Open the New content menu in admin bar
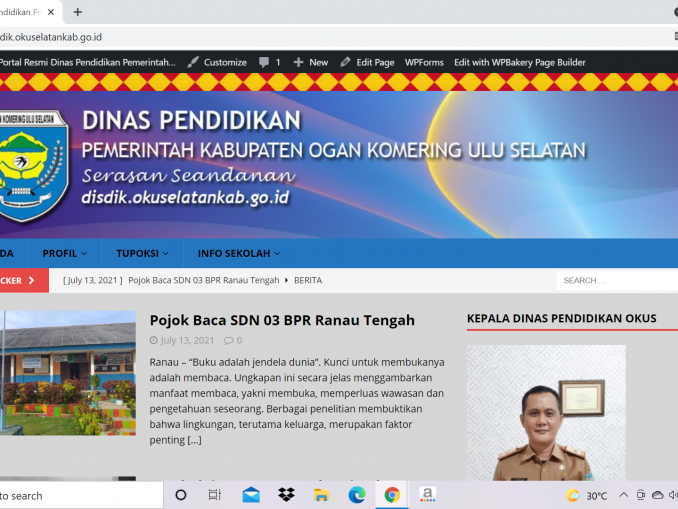This screenshot has height=509, width=678. pyautogui.click(x=310, y=62)
